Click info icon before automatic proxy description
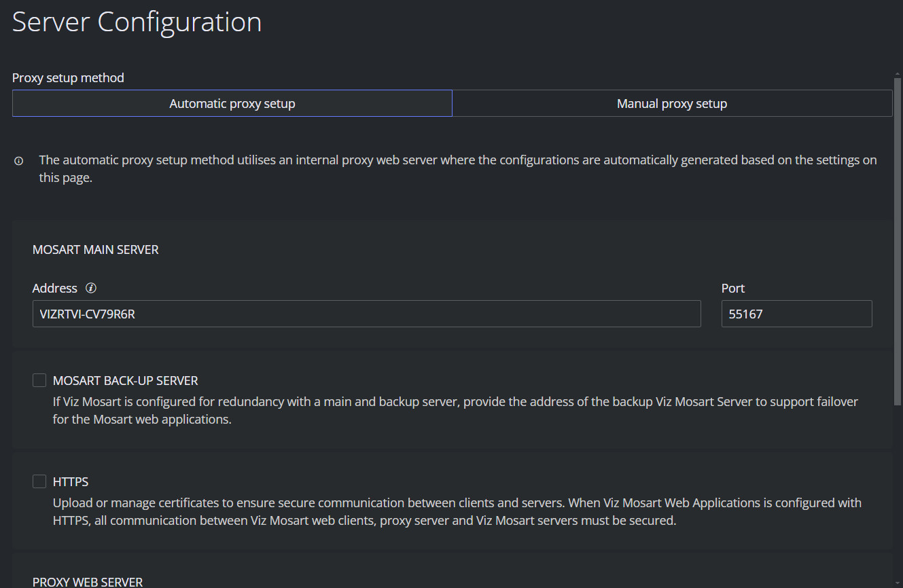 (x=19, y=162)
